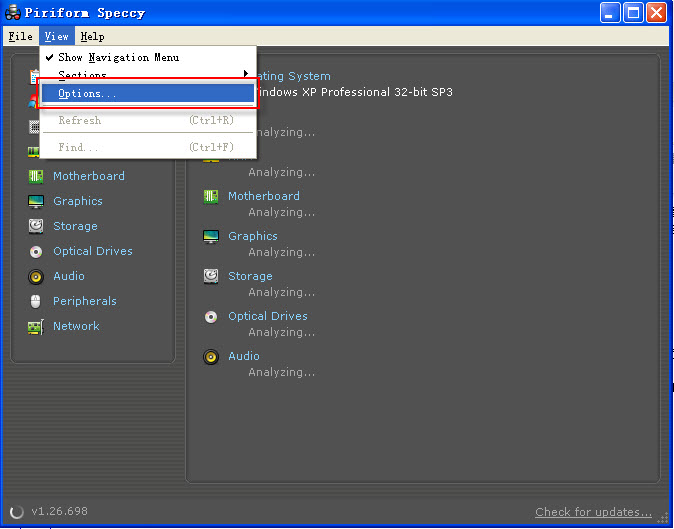Click the Storage drive icon in the sidebar
The image size is (674, 529).
[35, 226]
